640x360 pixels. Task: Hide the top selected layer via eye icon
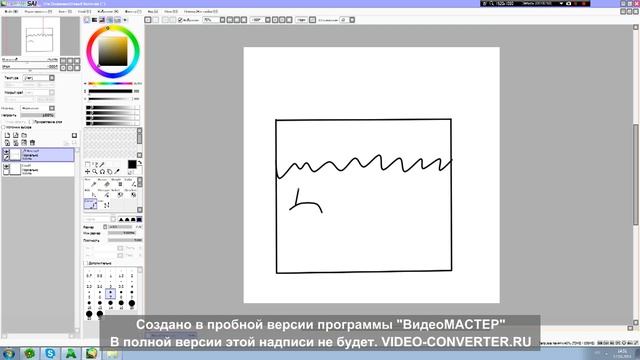point(6,152)
